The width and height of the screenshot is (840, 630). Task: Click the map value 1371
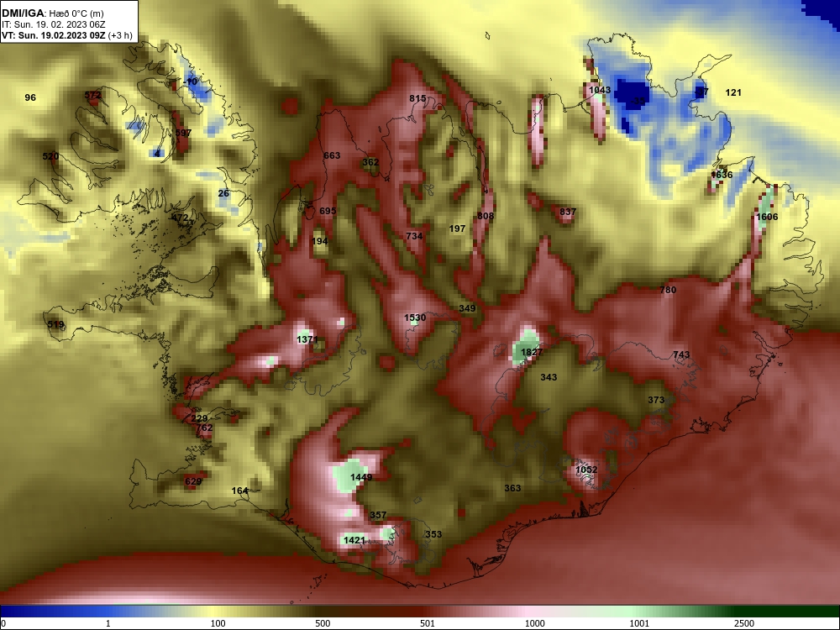(307, 340)
